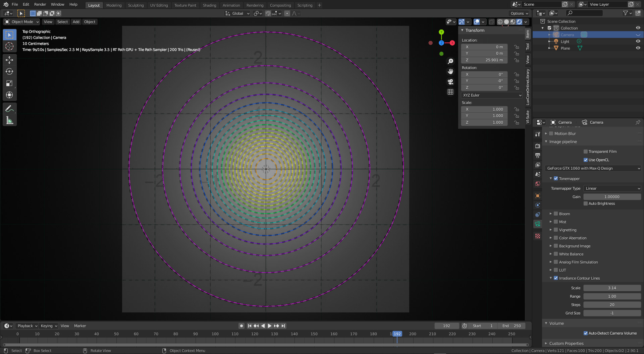This screenshot has width=644, height=354.
Task: Click the End frame field
Action: pos(512,326)
